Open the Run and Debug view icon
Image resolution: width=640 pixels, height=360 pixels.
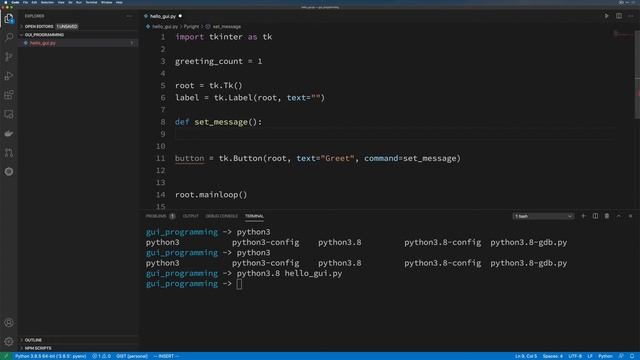point(9,76)
